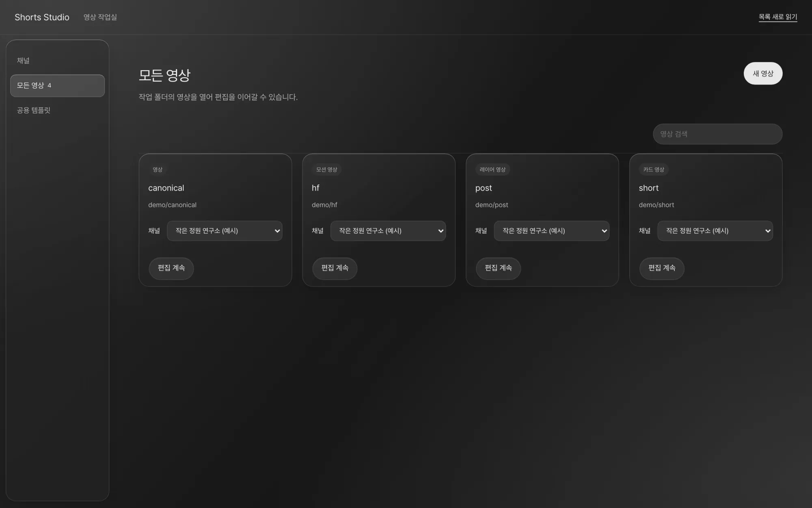Click the hf card title
812x508 pixels.
[x=315, y=188]
